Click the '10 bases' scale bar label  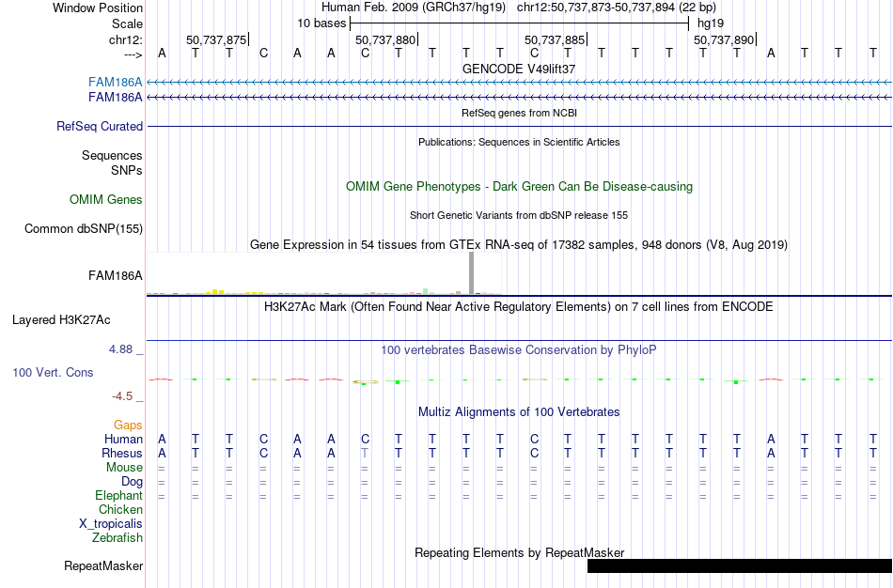click(321, 23)
